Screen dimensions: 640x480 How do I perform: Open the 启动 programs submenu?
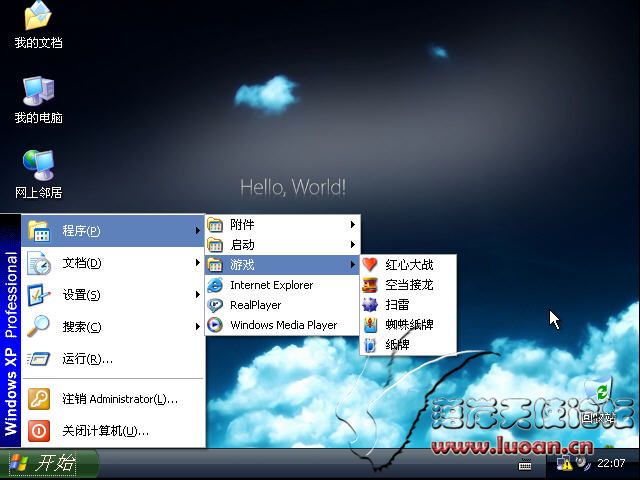point(282,245)
